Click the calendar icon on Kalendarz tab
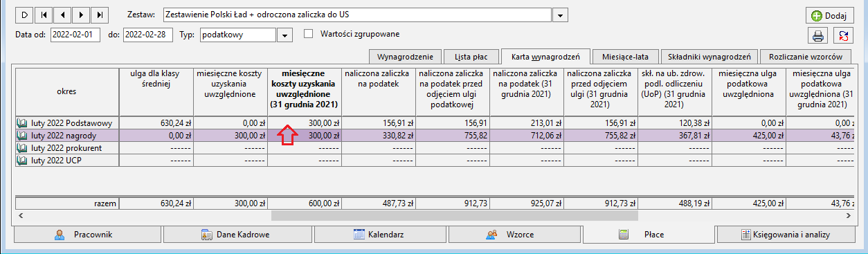 [359, 235]
